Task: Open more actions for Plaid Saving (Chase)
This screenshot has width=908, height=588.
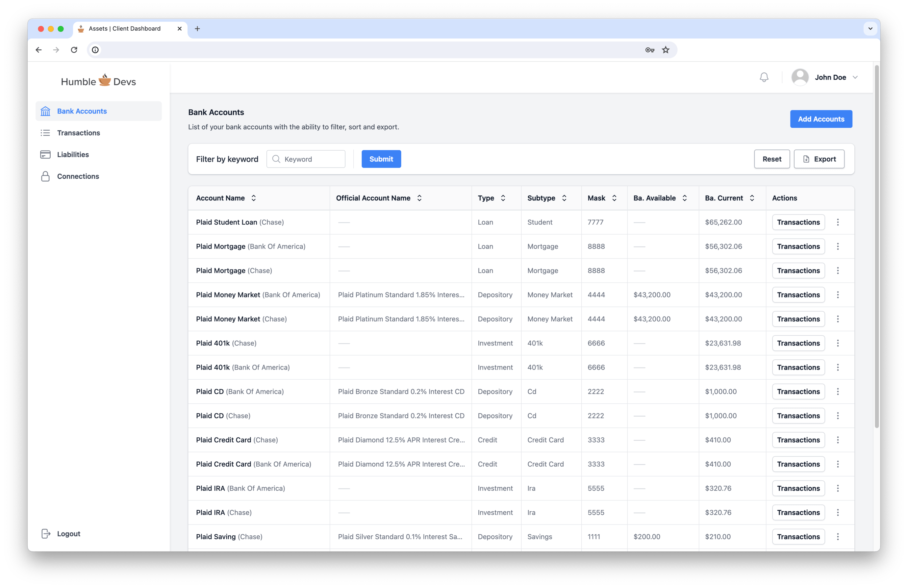Action: [x=838, y=537]
